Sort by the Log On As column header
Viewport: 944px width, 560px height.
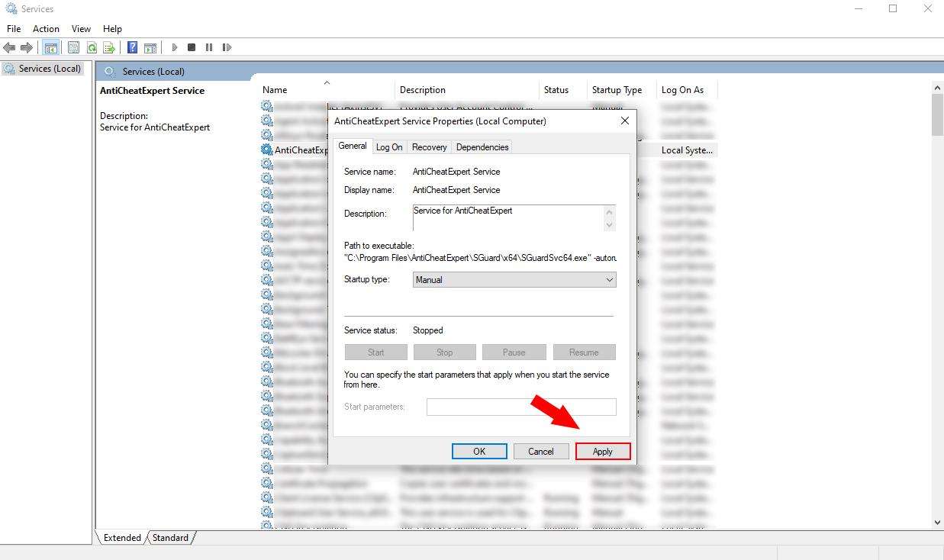click(687, 90)
